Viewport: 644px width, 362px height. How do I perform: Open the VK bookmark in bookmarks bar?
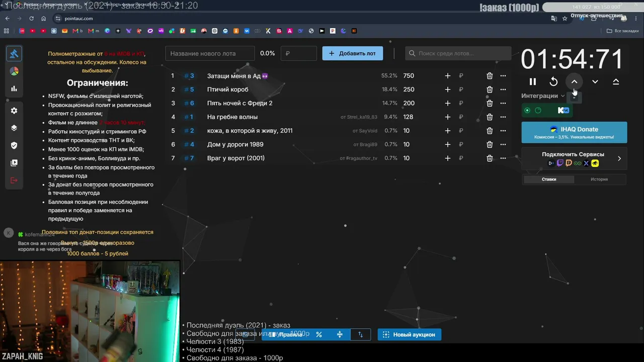point(247,31)
